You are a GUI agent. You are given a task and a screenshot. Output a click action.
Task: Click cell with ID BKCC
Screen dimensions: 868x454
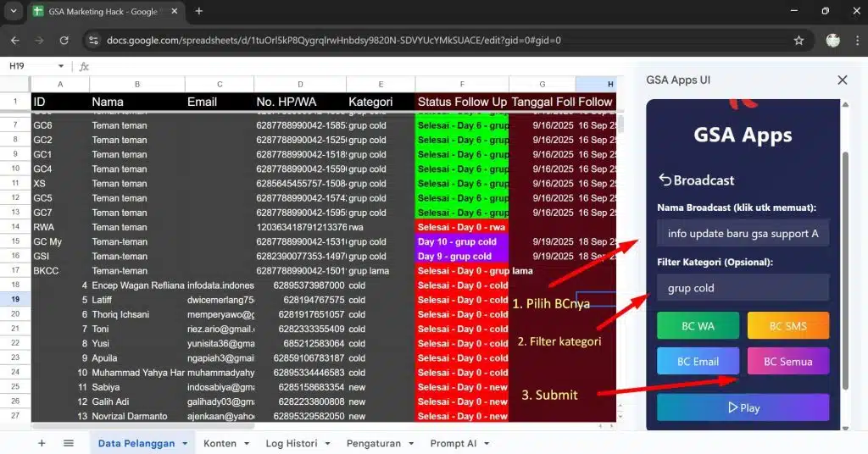(x=60, y=271)
